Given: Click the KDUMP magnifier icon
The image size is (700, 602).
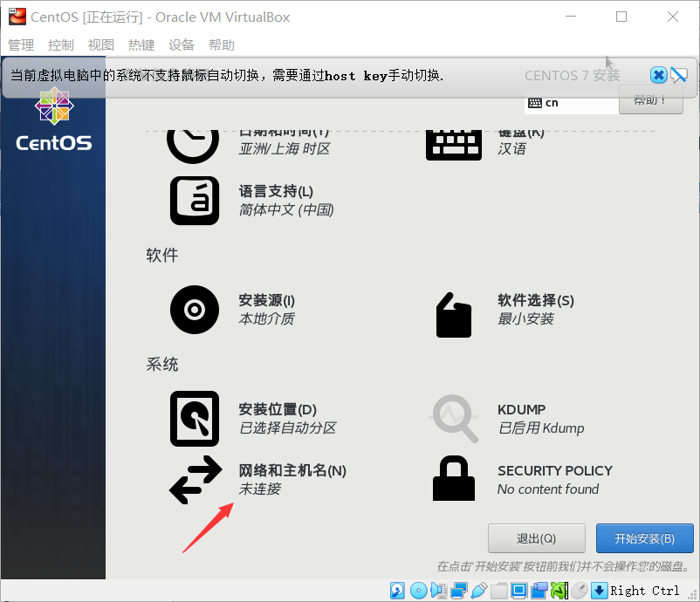Looking at the screenshot, I should coord(455,419).
